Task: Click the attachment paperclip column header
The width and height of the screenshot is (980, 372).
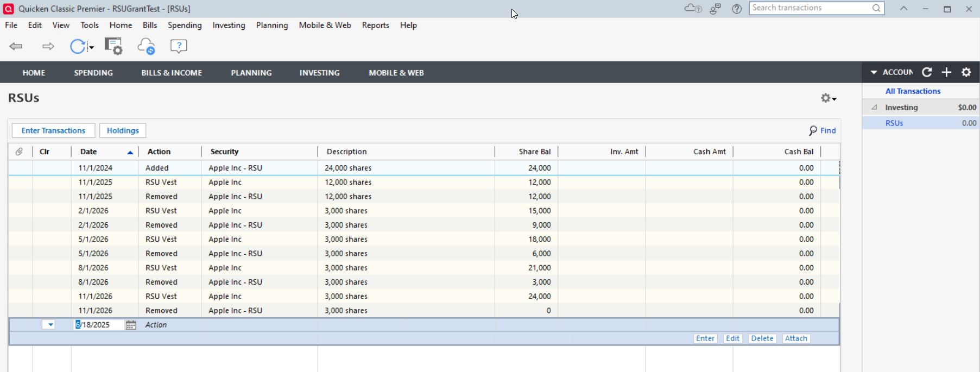Action: click(19, 152)
